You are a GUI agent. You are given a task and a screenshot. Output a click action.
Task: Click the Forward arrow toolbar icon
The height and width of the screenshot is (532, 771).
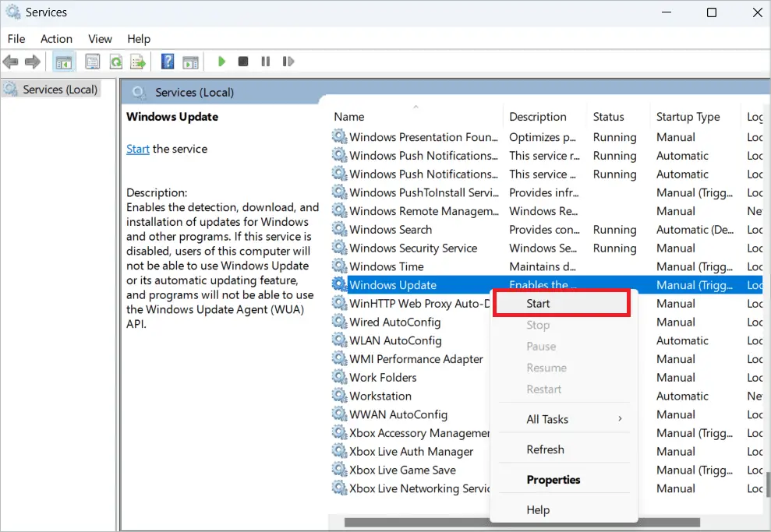click(x=33, y=62)
